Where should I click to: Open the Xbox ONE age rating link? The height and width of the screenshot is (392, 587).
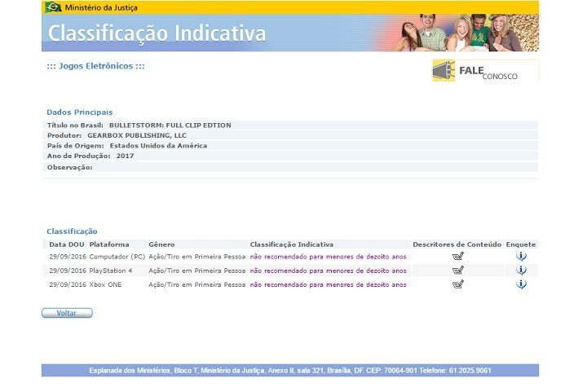pos(328,284)
